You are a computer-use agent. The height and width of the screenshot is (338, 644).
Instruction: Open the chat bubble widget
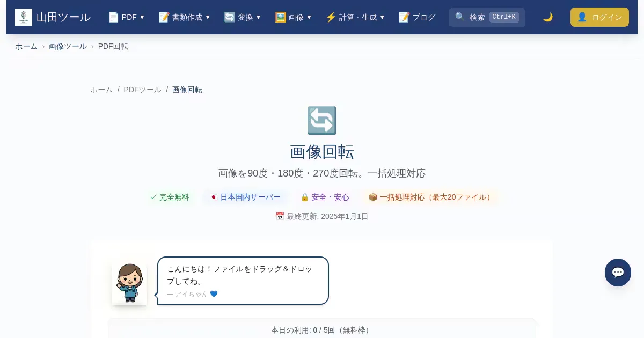point(618,273)
